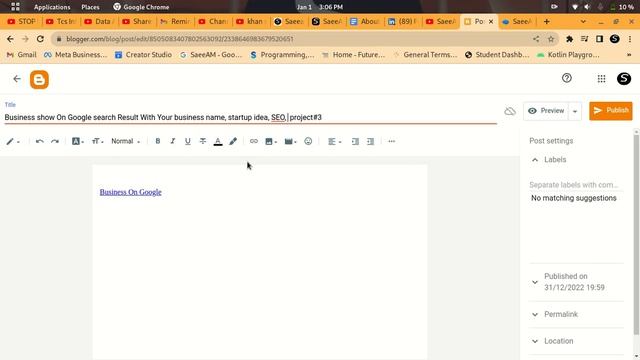
Task: Open the insert image menu
Action: 271,141
